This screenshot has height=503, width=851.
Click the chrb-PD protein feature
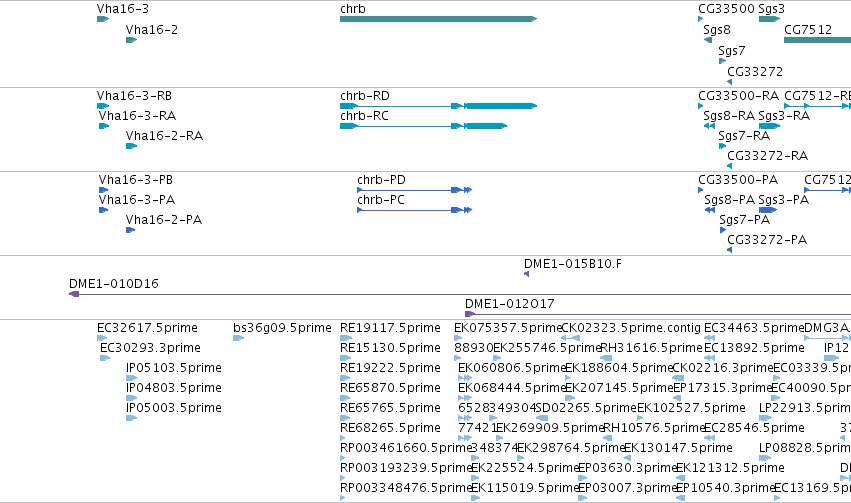(x=415, y=190)
